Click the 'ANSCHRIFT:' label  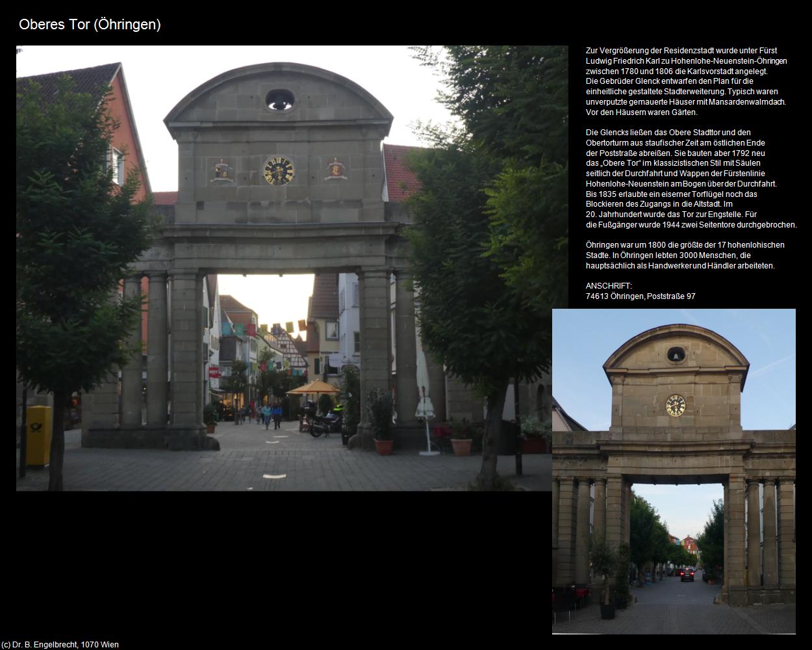[x=609, y=286]
